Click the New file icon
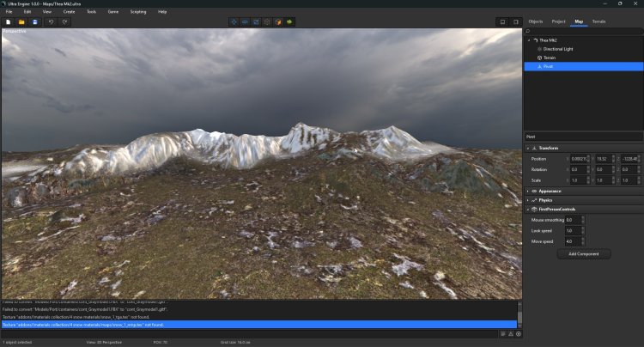This screenshot has width=644, height=347. pos(8,21)
